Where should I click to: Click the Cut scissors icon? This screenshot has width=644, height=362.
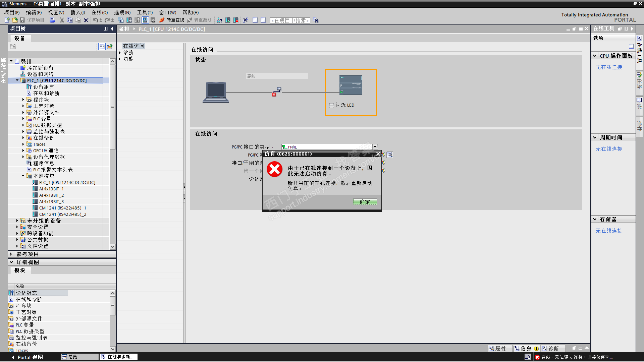[62, 20]
